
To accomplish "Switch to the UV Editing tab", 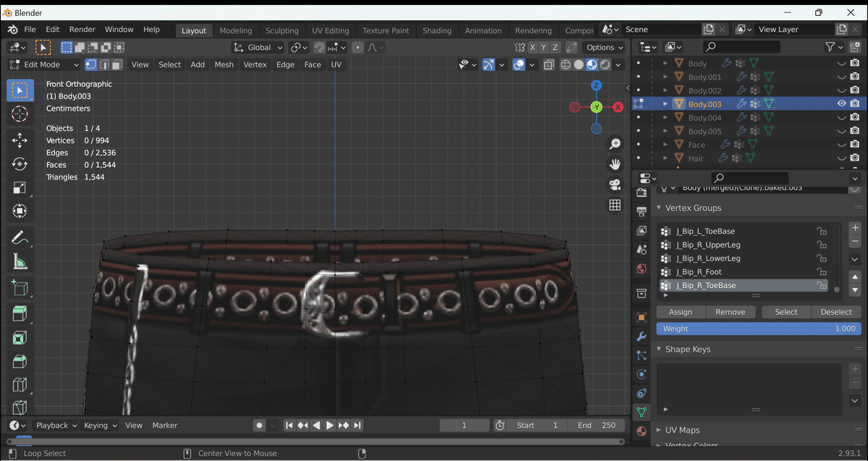I will pos(330,30).
